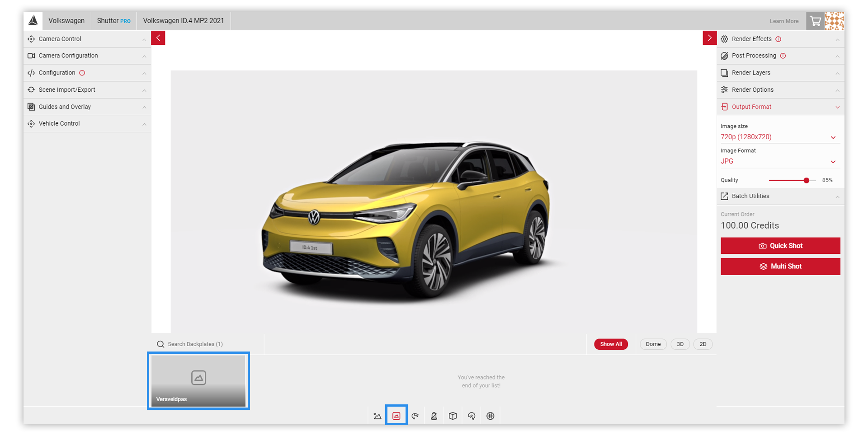Click the 100.00 Credits text

point(750,225)
